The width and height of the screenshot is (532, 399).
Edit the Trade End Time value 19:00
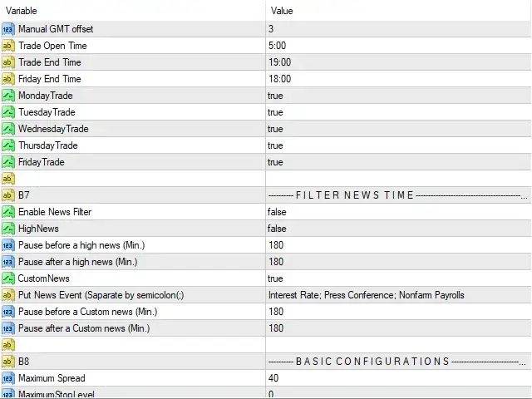click(x=399, y=62)
